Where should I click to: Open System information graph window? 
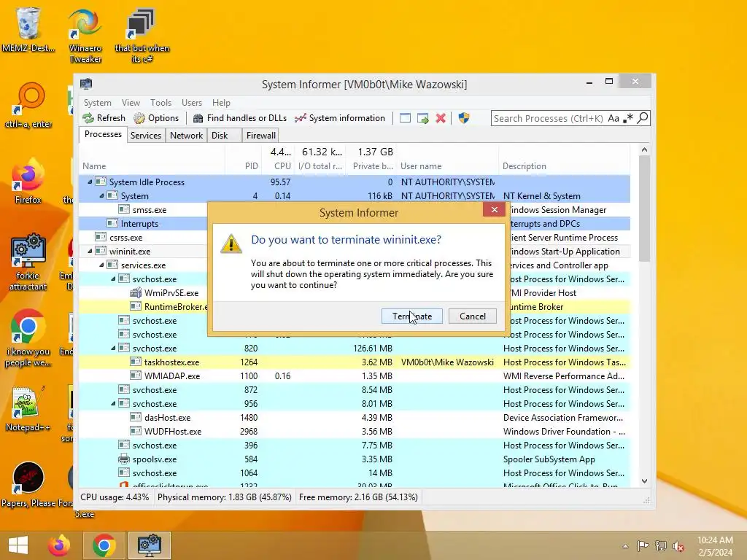tap(340, 118)
